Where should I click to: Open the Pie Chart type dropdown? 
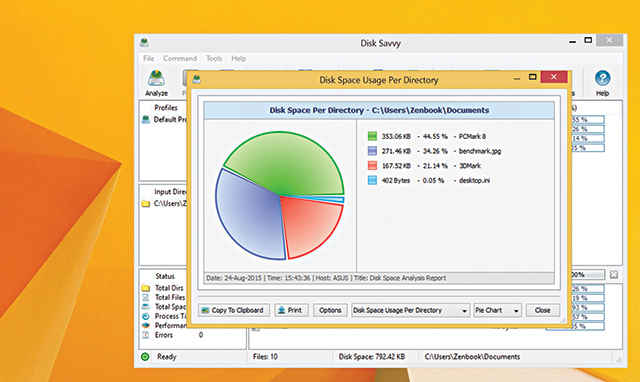(497, 311)
